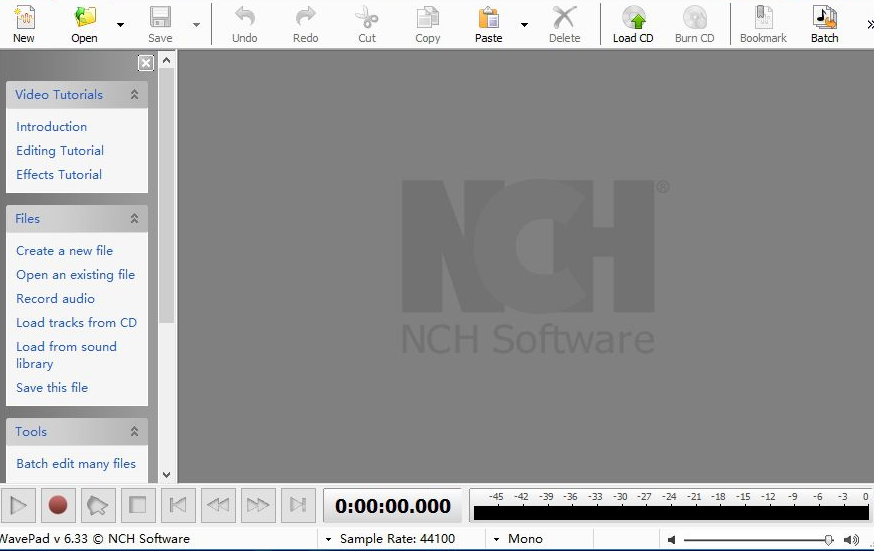Click the Stop square button

(138, 505)
